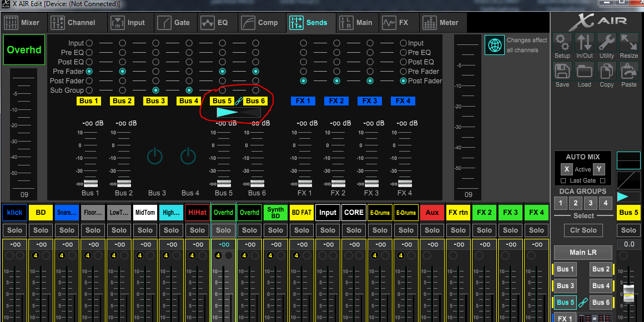Screen dimensions: 644x322
Task: Select Post Fader tap for Bus 2
Action: 122,81
